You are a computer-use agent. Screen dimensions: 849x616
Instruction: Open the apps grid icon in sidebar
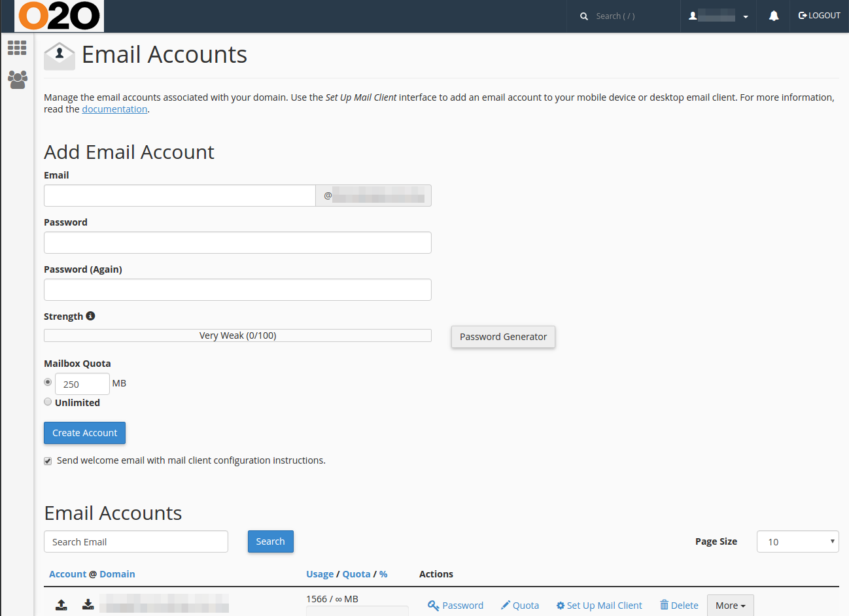click(x=17, y=48)
